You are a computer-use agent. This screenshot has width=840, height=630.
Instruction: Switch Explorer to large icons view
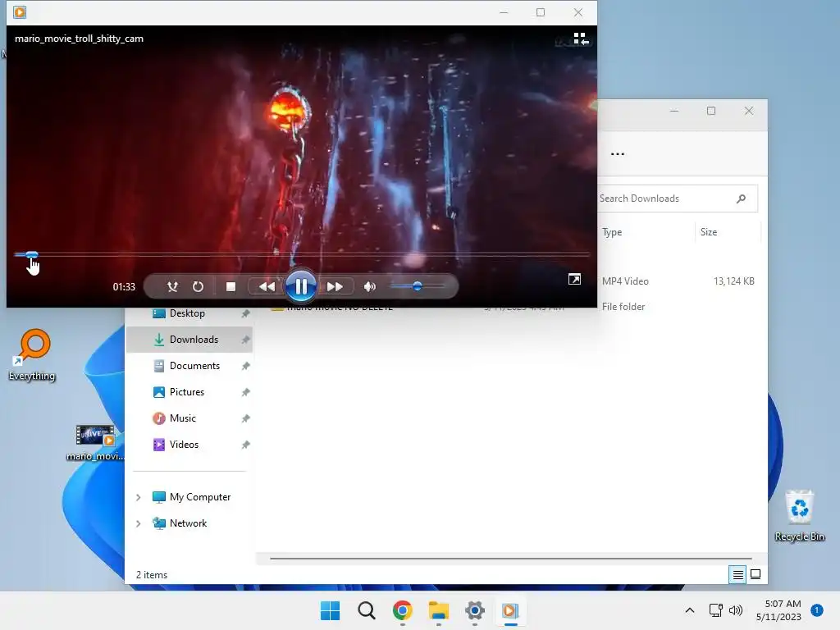click(x=756, y=575)
